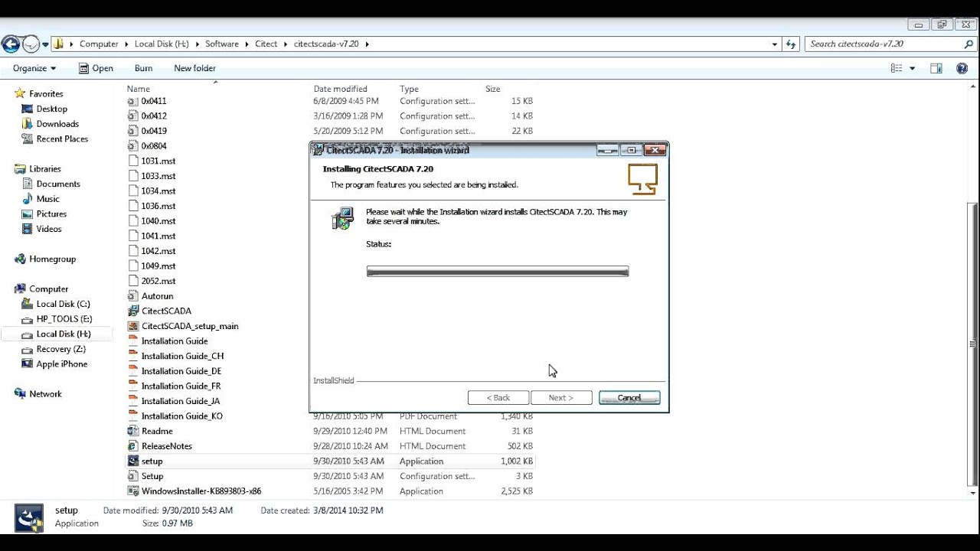This screenshot has width=980, height=551.
Task: Expand the arrow after citectscada-v7.20 breadcrumb
Action: click(367, 44)
